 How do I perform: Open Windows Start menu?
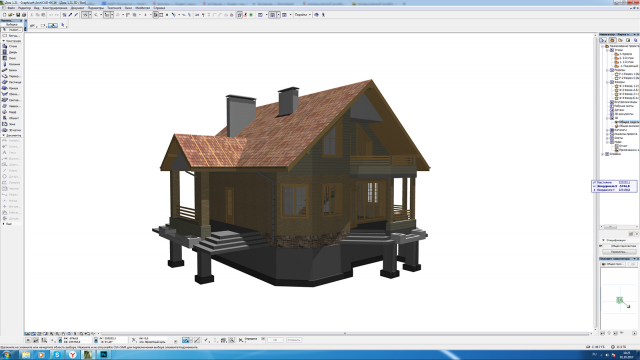tap(7, 355)
